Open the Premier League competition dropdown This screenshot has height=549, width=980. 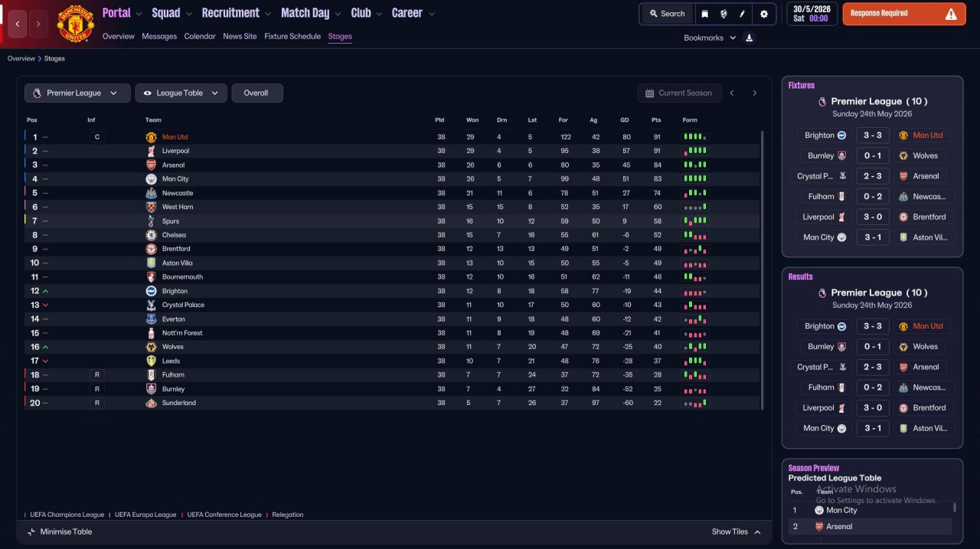tap(76, 93)
